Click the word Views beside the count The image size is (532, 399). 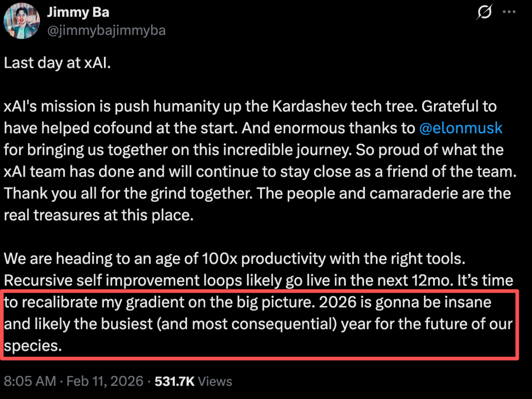[216, 381]
